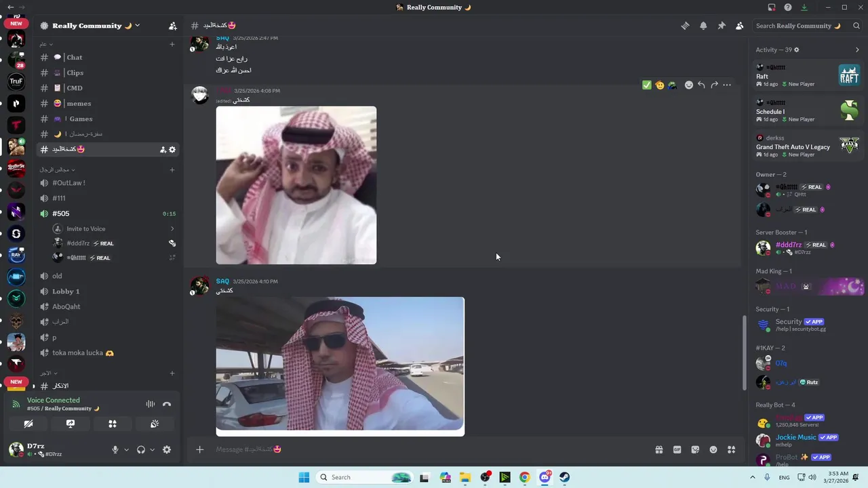Open the sticker picker

pyautogui.click(x=695, y=449)
